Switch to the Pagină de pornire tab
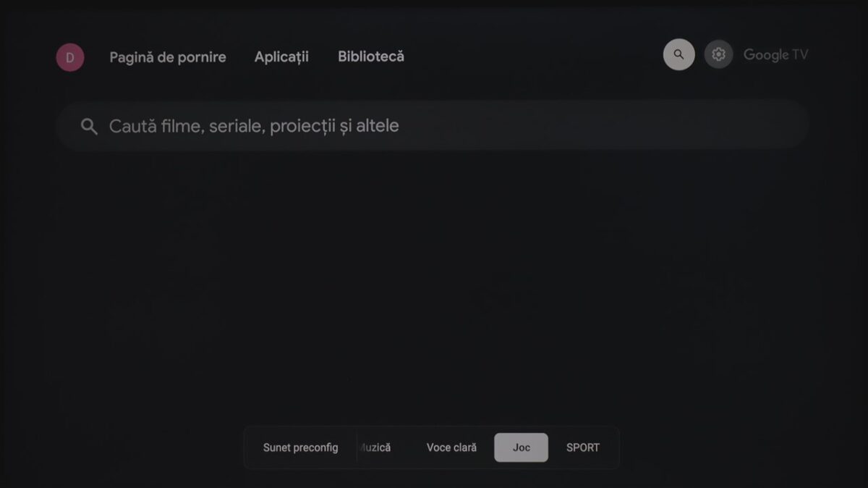The height and width of the screenshot is (488, 868). pos(168,57)
